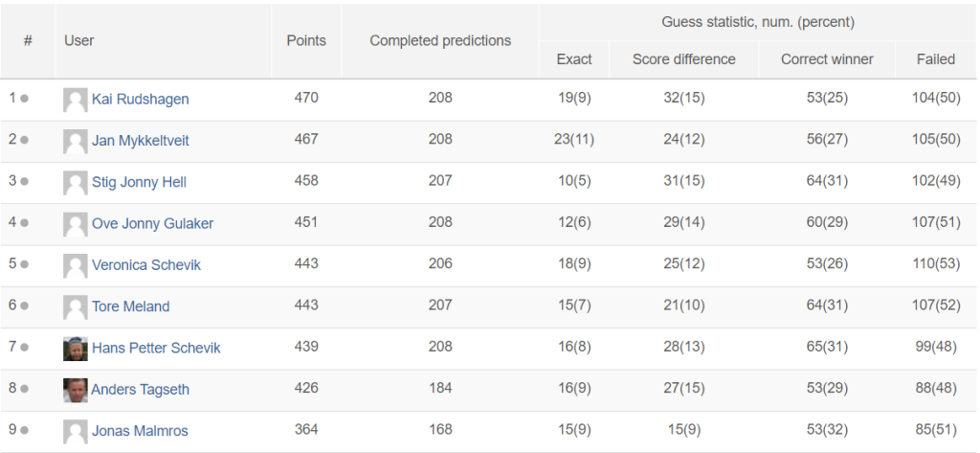This screenshot has height=453, width=980.
Task: Click the Failed column header
Action: coord(936,59)
